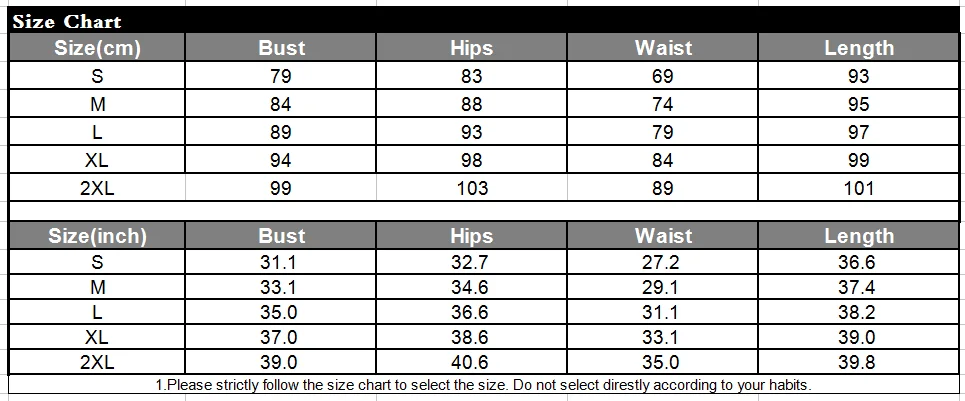Select the length cell showing 39.8
The image size is (965, 401).
(x=859, y=362)
